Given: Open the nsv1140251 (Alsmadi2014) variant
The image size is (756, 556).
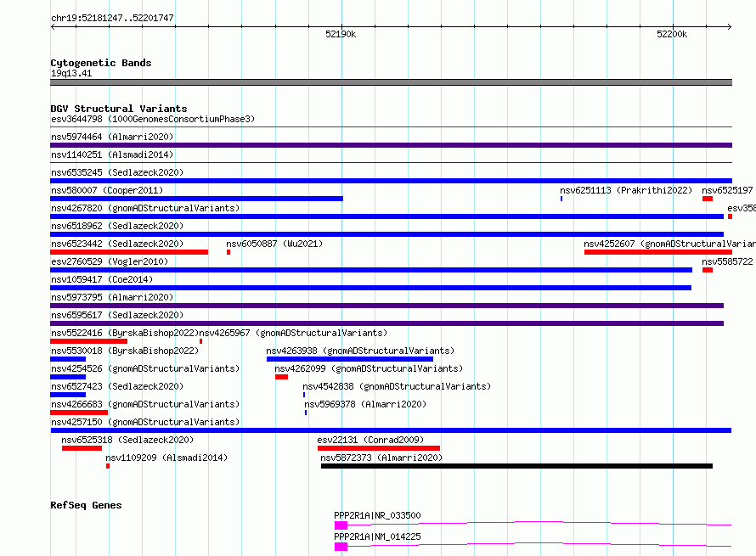Looking at the screenshot, I should click(112, 154).
